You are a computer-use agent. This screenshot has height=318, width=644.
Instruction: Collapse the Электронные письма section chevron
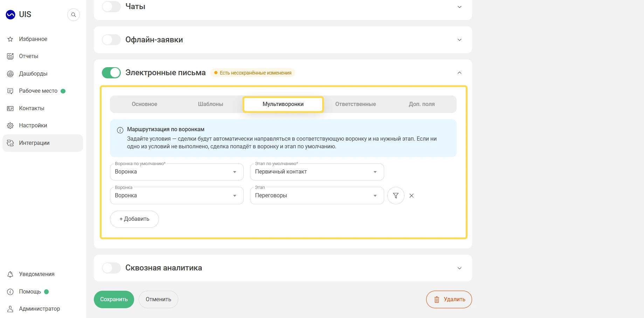click(x=459, y=73)
